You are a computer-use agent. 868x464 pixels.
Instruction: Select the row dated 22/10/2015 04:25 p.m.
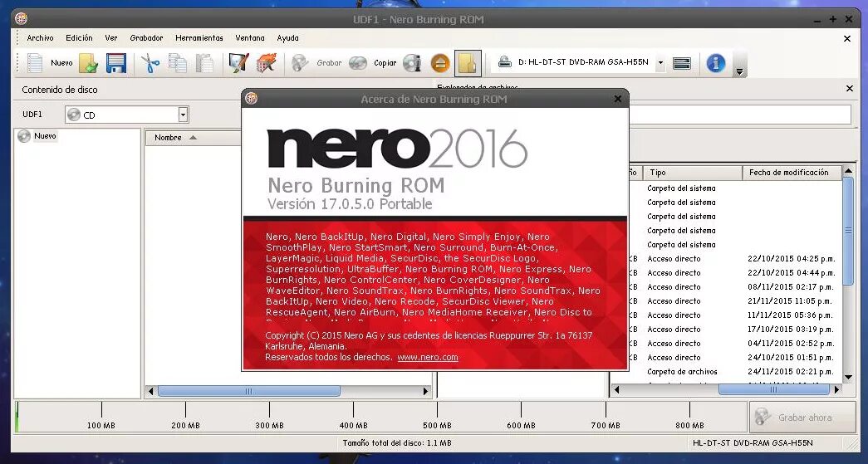[x=735, y=259]
